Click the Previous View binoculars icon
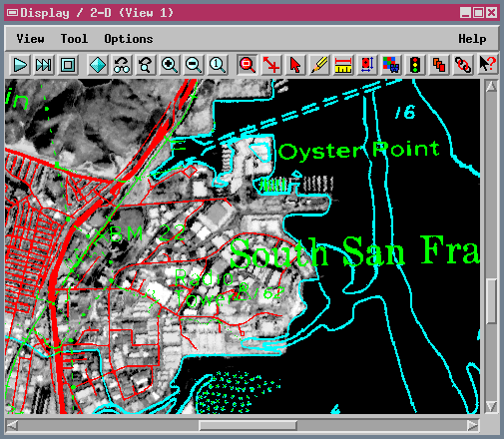The height and width of the screenshot is (439, 504). 122,65
